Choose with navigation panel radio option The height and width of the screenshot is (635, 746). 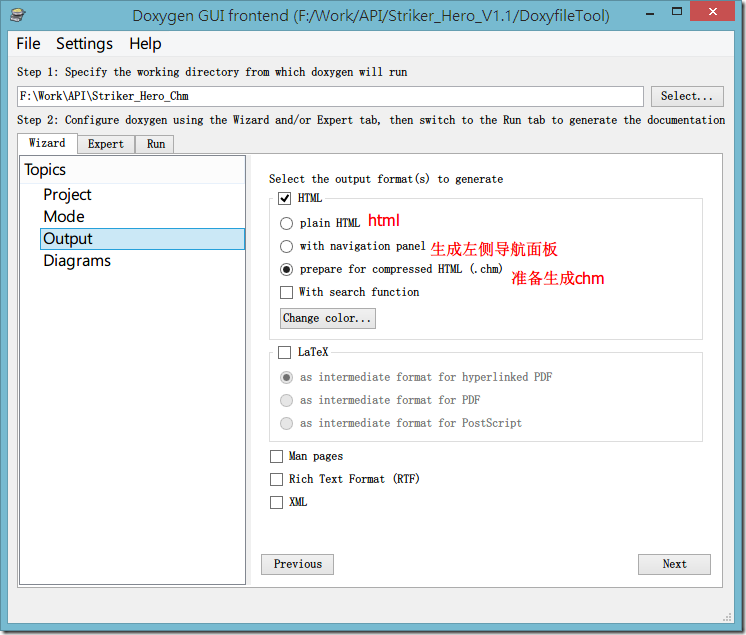click(x=286, y=246)
